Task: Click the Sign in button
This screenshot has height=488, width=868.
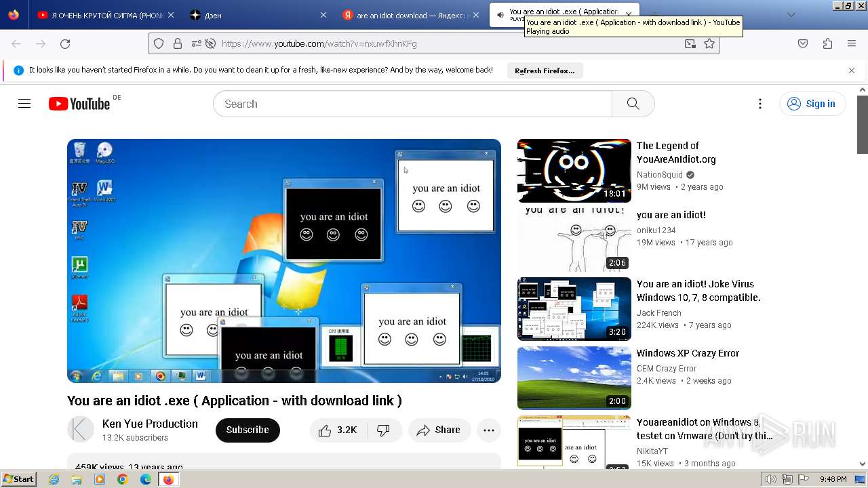Action: 812,104
